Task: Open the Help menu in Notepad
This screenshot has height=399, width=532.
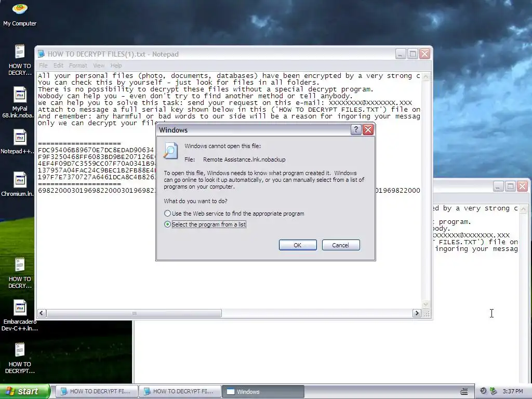Action: pyautogui.click(x=116, y=65)
